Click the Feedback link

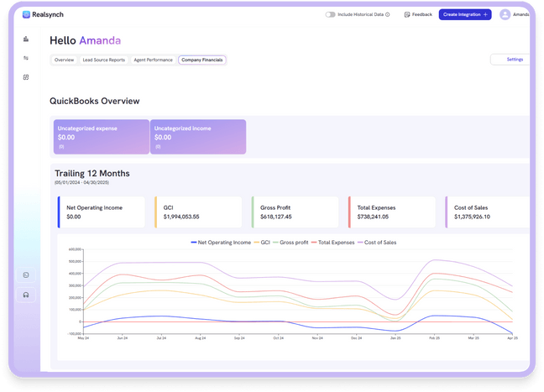pyautogui.click(x=418, y=14)
